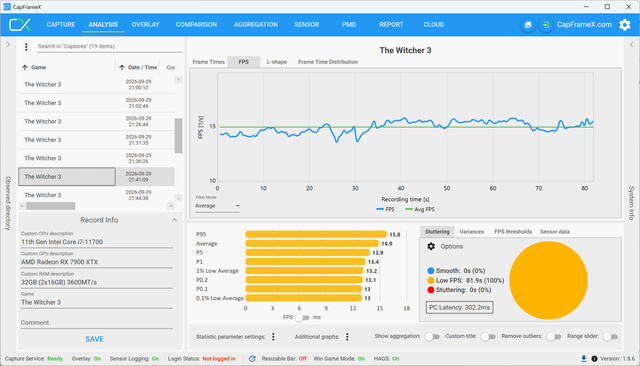Click Custom RAM description field

97,282
